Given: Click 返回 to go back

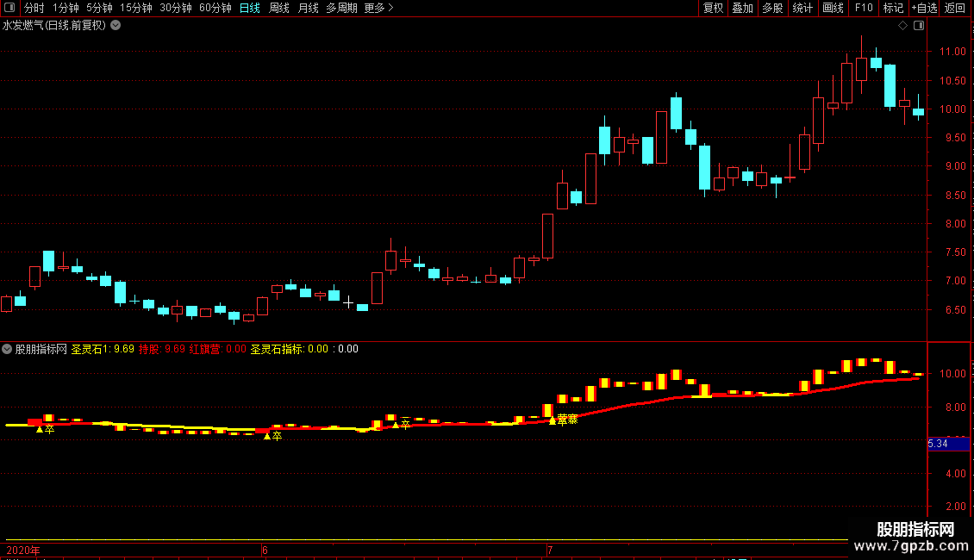Looking at the screenshot, I should [955, 8].
